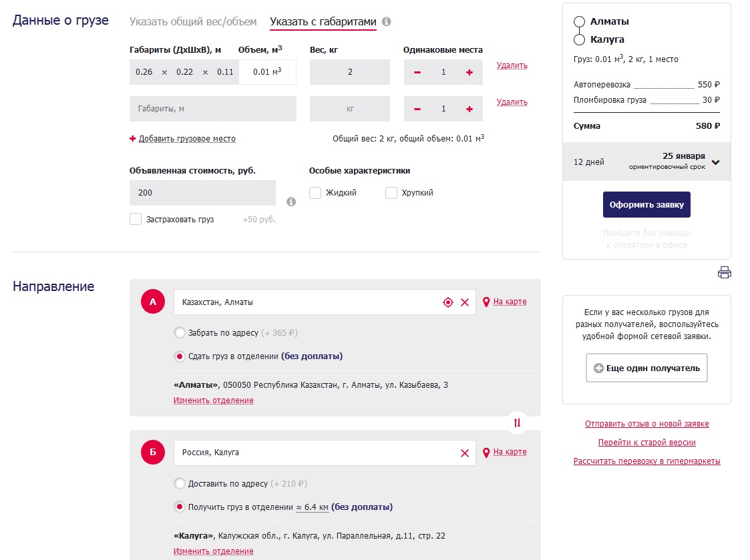The width and height of the screenshot is (750, 560).
Task: Clear the Казахстан, Алматы address field
Action: coord(465,302)
